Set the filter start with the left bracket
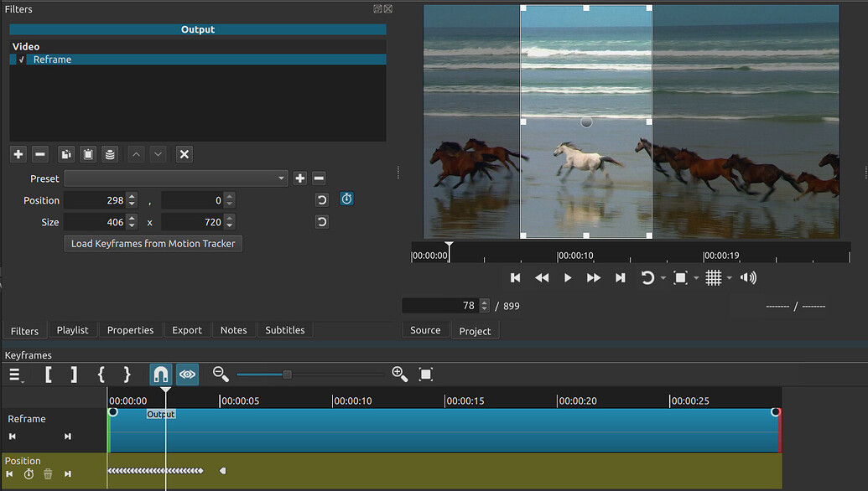The height and width of the screenshot is (491, 868). pos(48,375)
